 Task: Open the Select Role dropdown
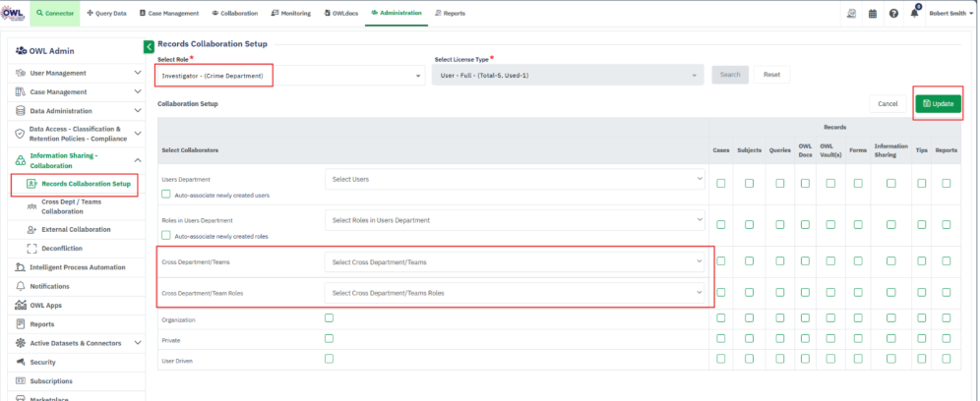click(289, 76)
